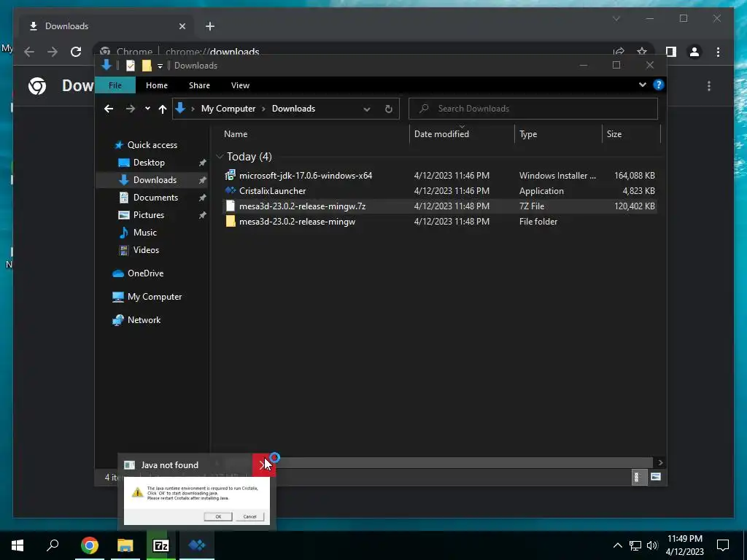Open the downloads page more-actions menu

[x=709, y=86]
